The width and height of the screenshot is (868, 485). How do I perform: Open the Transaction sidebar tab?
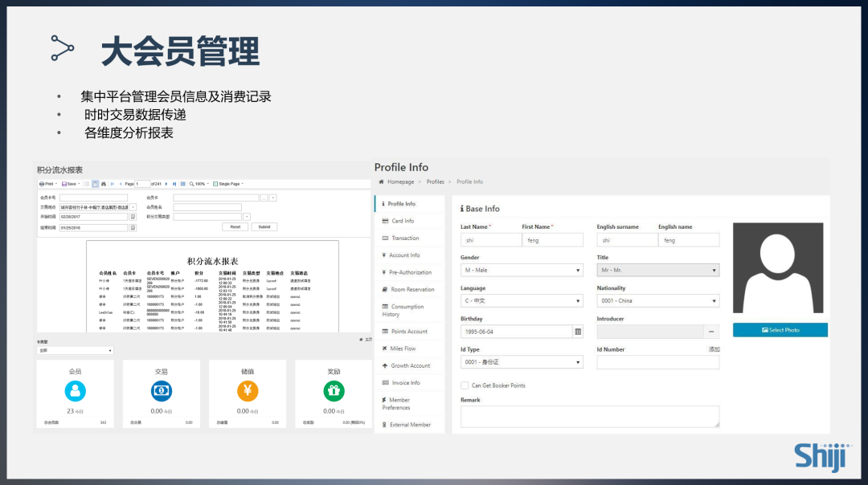(410, 238)
